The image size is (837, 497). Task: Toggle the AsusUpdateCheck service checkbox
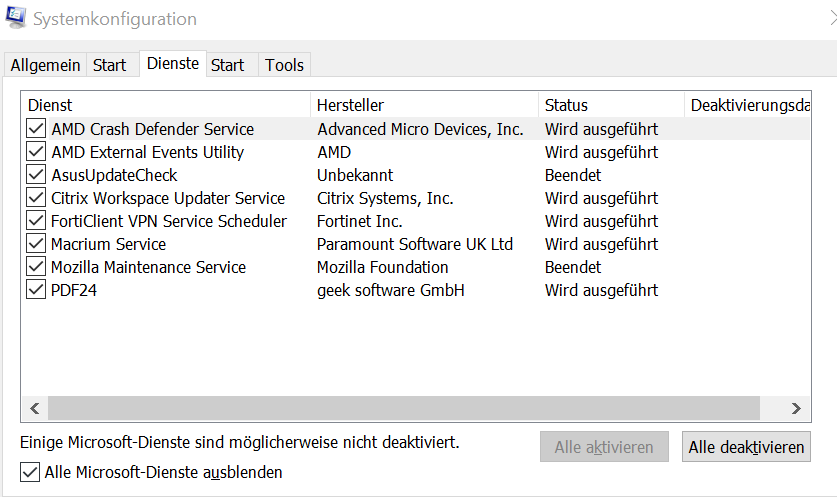point(36,175)
